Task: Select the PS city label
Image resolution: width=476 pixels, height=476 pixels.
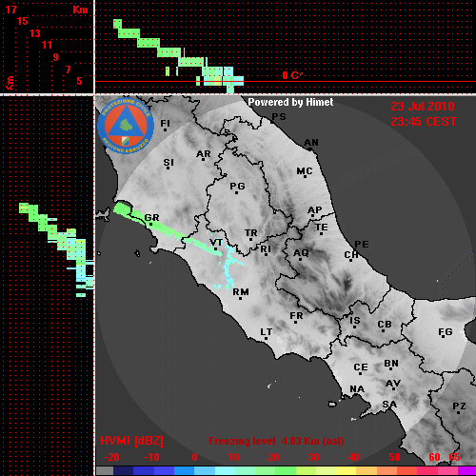Action: 279,117
